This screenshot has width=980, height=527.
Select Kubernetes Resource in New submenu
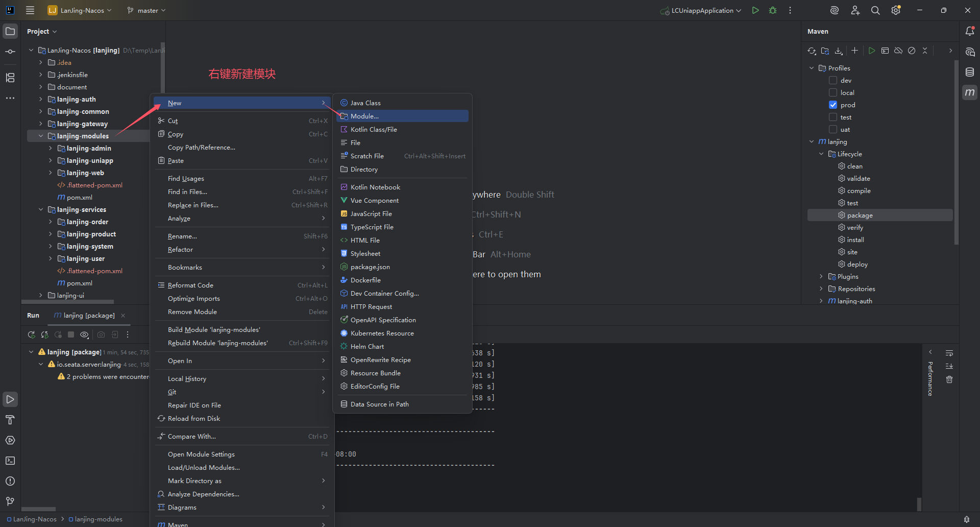pos(402,333)
